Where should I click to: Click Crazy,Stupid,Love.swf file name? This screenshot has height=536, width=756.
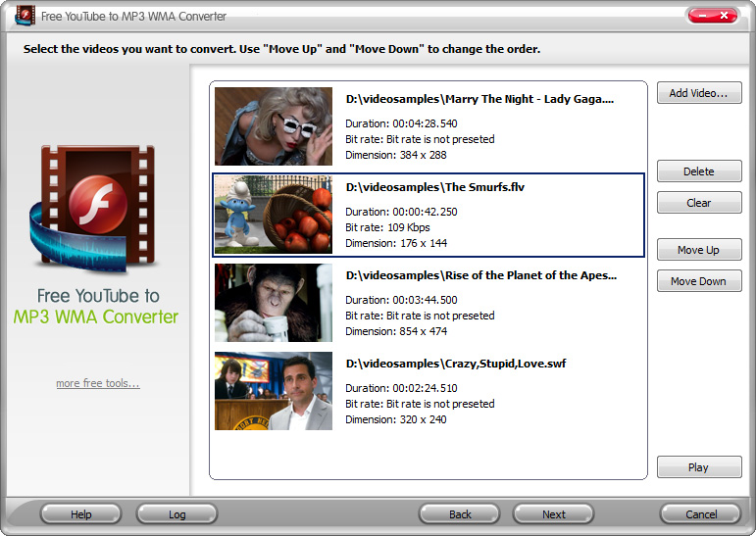pos(456,364)
